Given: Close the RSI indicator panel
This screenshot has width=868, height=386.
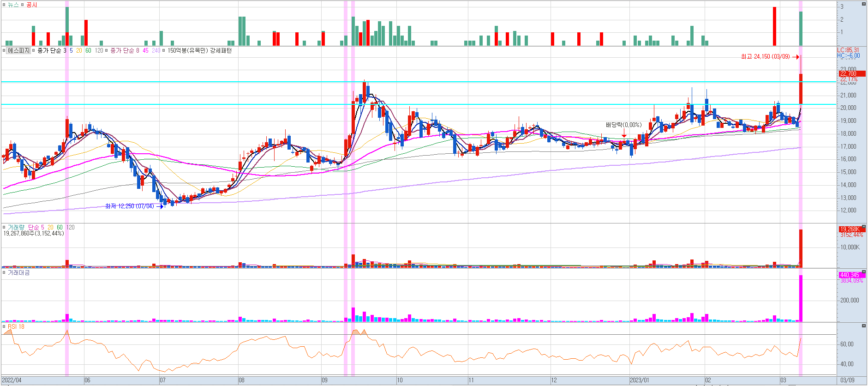Looking at the screenshot, I should click(864, 326).
